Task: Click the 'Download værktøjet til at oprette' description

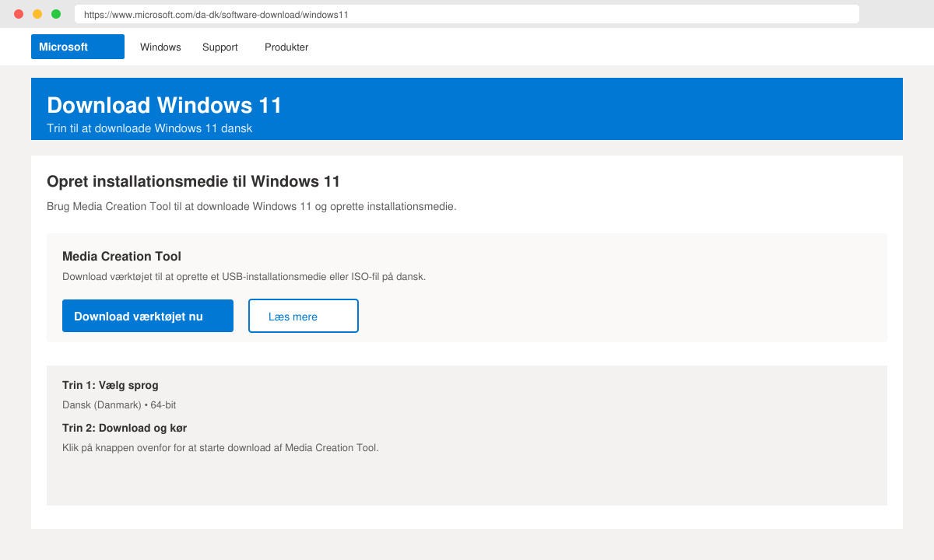Action: click(x=244, y=276)
